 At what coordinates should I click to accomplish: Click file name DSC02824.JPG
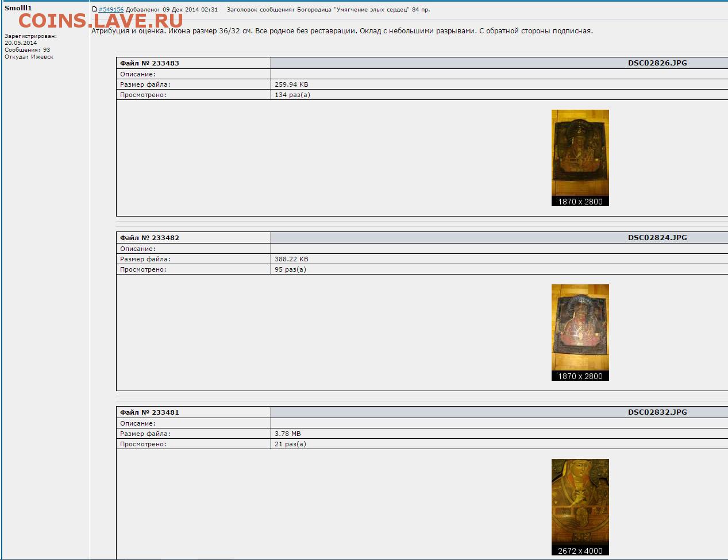[x=657, y=238]
